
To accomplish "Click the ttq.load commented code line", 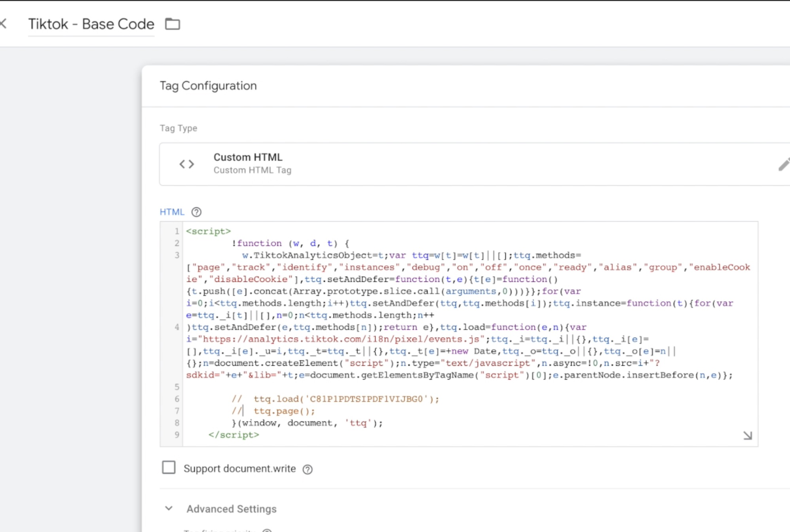I will coord(336,399).
